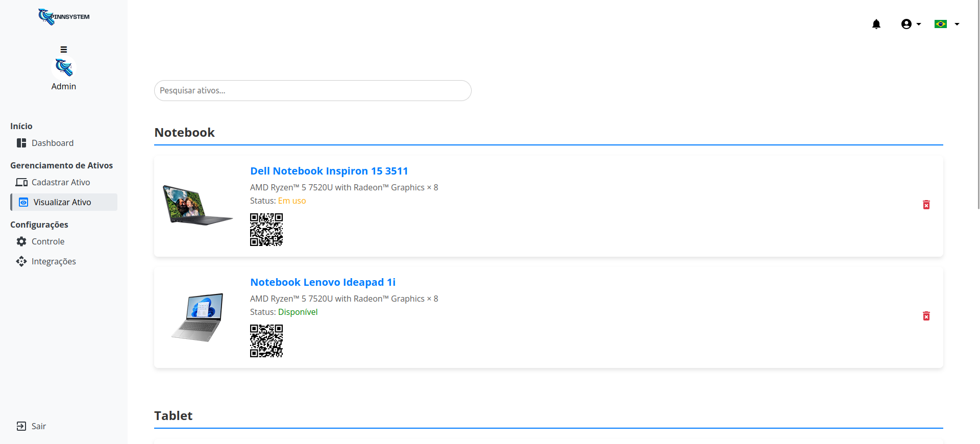Click the InnSystem logo at top
The image size is (980, 444).
[x=64, y=17]
